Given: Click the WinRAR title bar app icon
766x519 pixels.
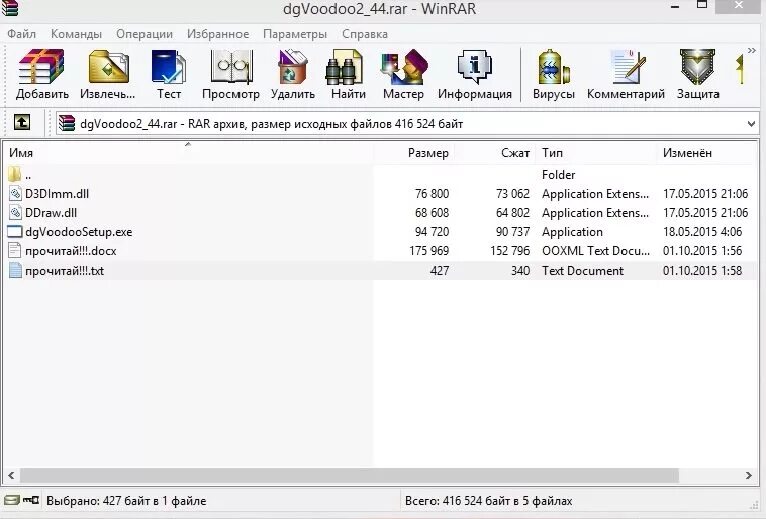Looking at the screenshot, I should (x=10, y=8).
